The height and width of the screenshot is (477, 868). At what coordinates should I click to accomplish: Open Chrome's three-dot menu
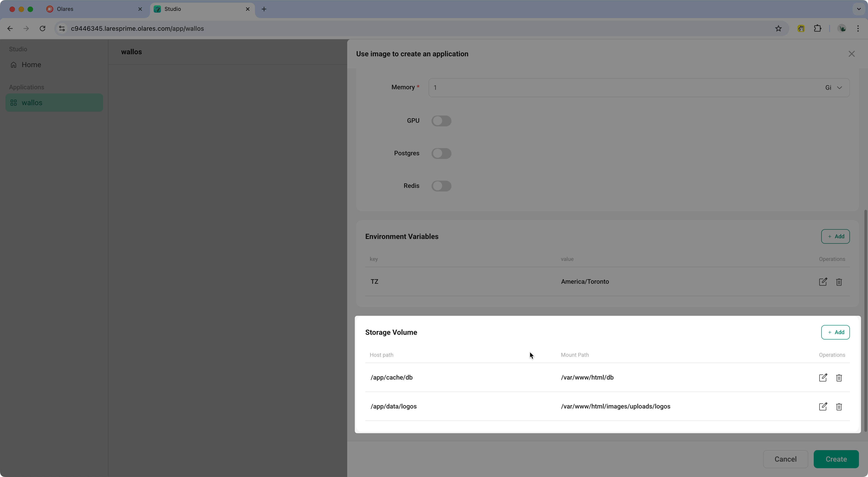point(858,28)
